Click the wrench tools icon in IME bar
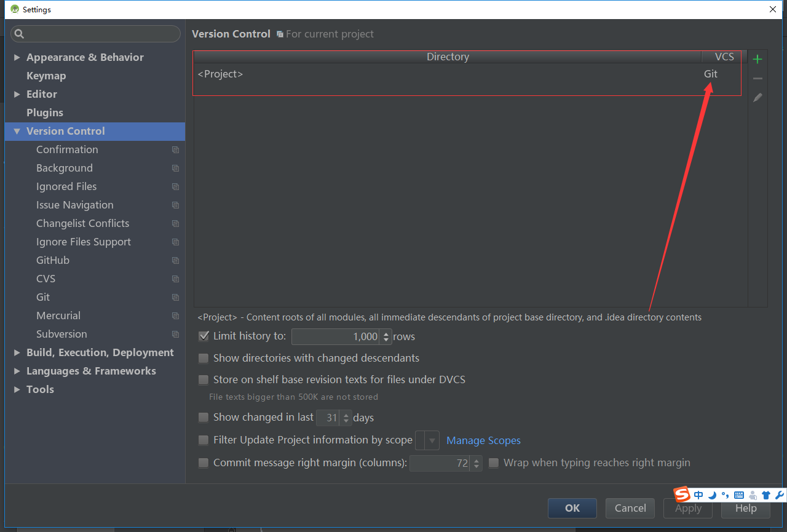 tap(779, 495)
